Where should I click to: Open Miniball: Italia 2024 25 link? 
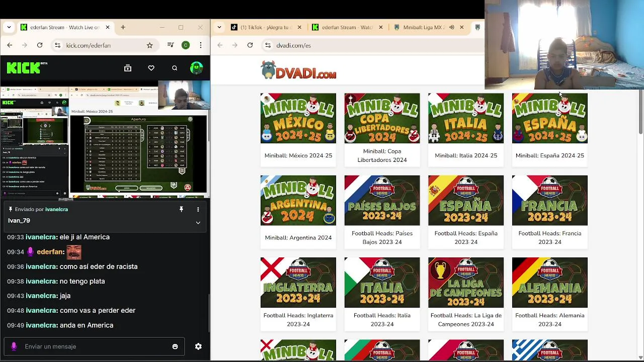(466, 155)
